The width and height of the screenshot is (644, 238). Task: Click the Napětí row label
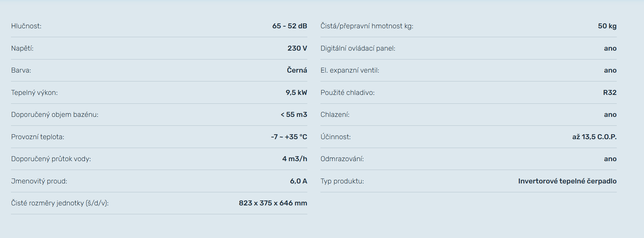pyautogui.click(x=22, y=49)
